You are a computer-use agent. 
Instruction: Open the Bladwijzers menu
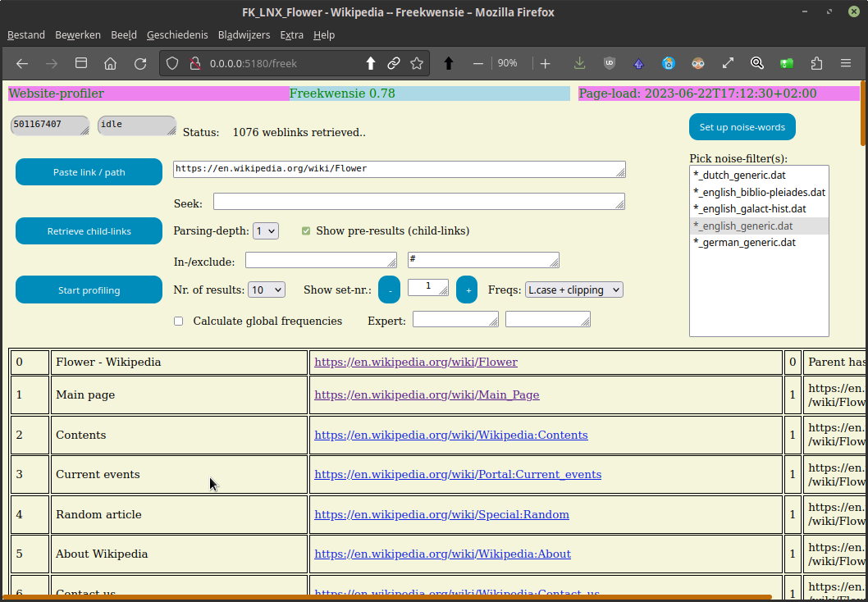pos(244,35)
